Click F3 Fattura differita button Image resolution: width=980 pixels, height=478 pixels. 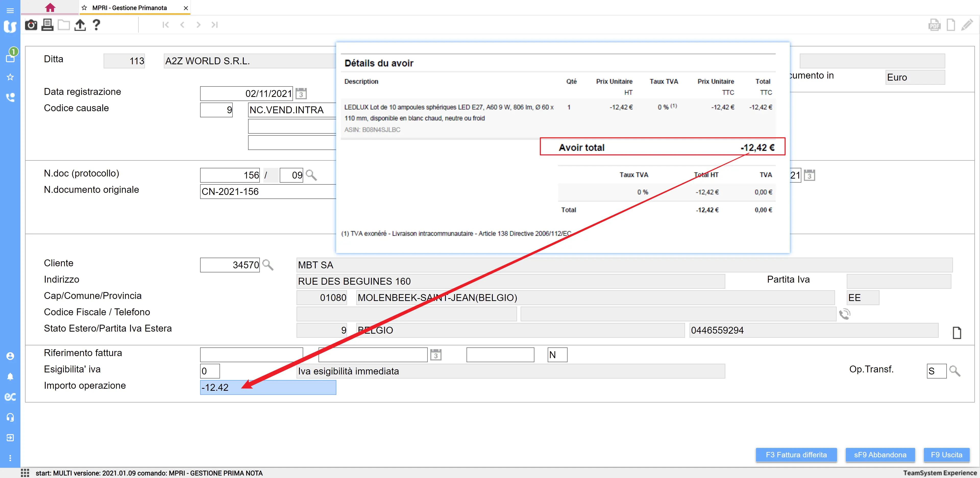click(796, 455)
